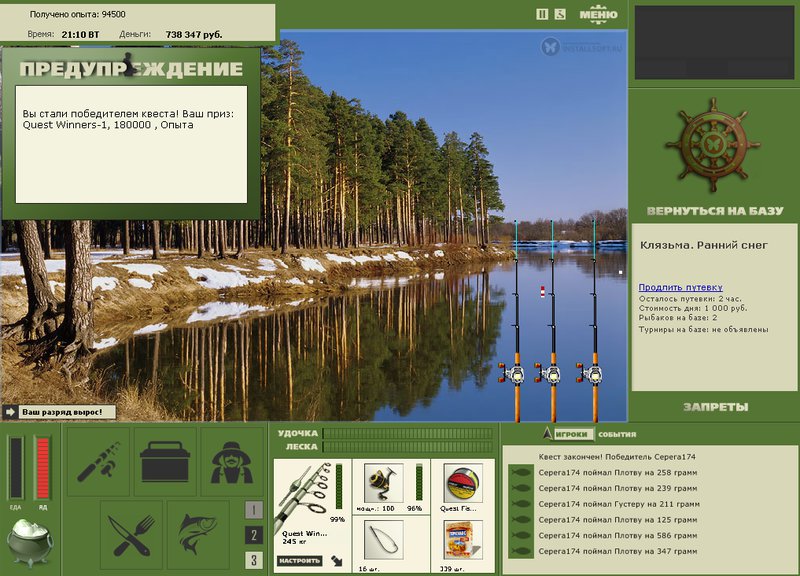
Task: Click the ship's wheel icon
Action: click(x=713, y=145)
